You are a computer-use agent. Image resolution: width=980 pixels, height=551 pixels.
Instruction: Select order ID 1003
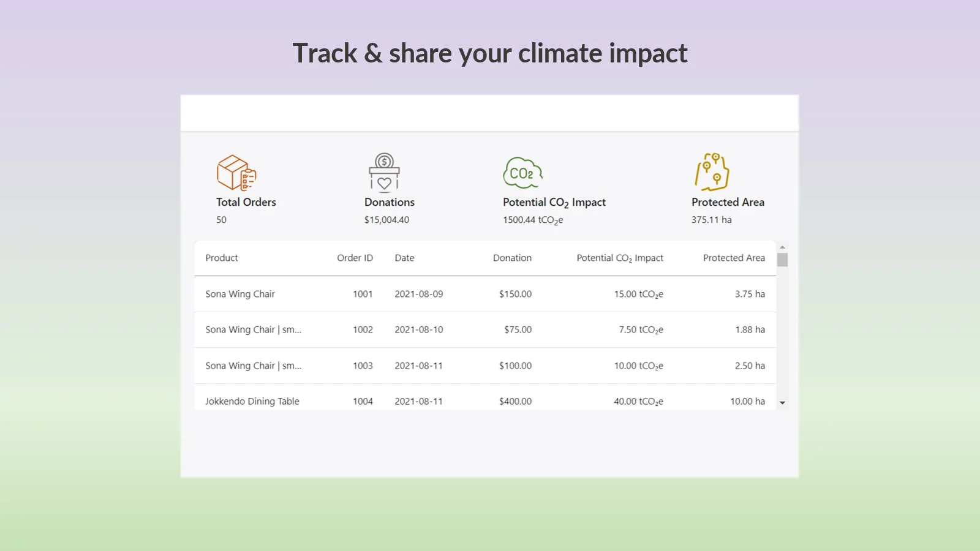coord(363,366)
